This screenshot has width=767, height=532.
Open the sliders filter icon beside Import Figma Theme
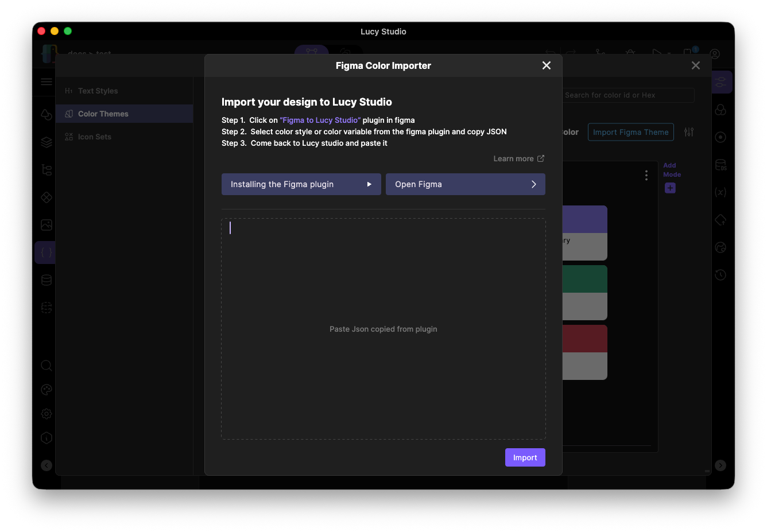coord(689,132)
